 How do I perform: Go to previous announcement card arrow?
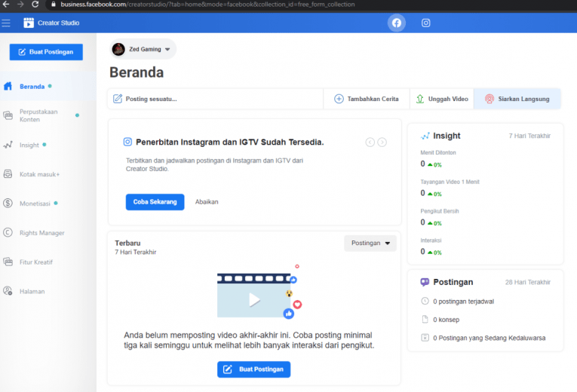(370, 142)
